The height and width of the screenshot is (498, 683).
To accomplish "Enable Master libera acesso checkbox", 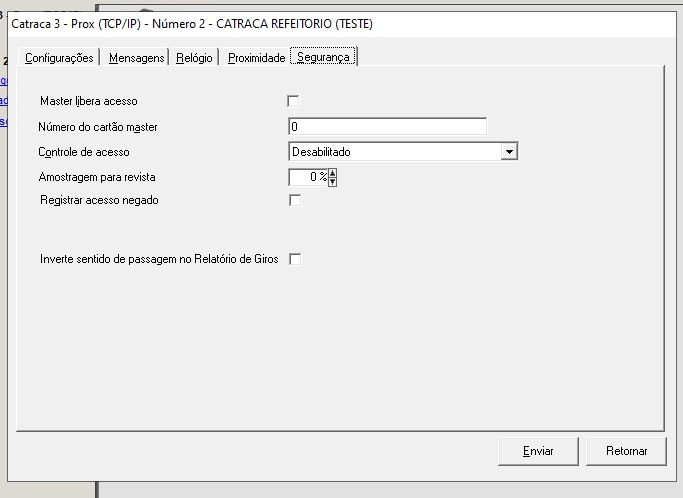I will coord(294,101).
